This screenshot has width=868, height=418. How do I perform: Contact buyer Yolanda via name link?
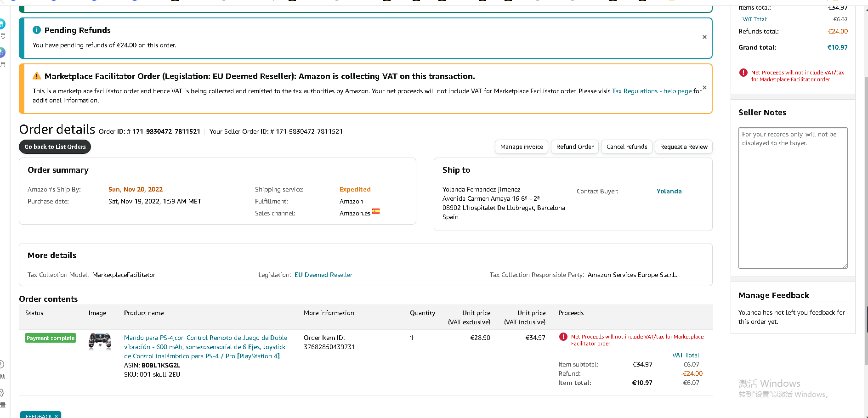(x=669, y=191)
